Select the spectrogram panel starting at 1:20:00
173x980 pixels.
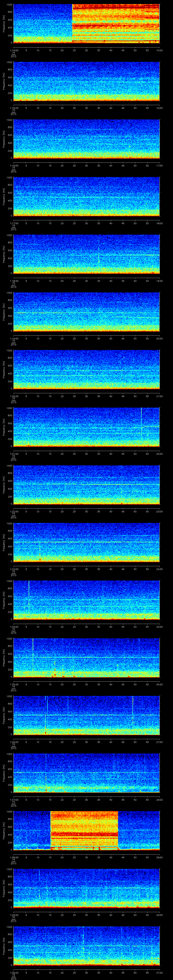(86, 369)
